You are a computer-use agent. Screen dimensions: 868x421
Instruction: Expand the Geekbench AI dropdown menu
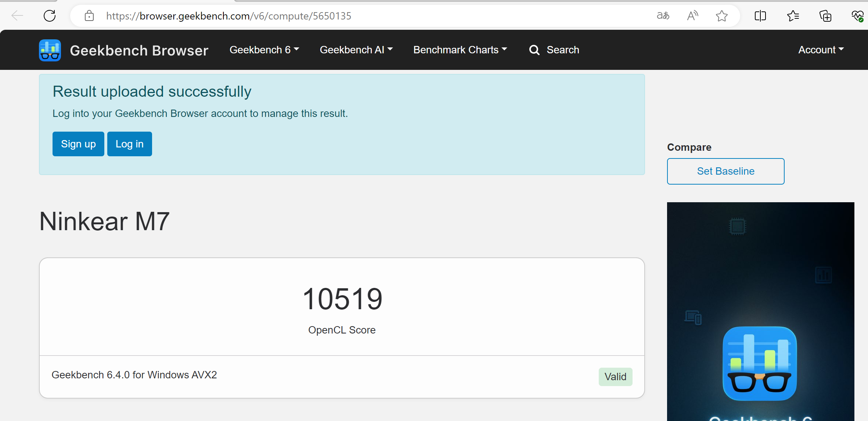point(356,50)
